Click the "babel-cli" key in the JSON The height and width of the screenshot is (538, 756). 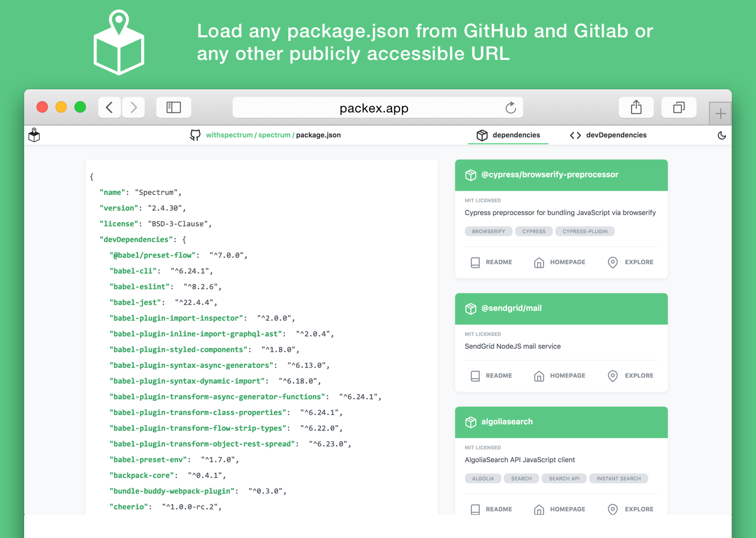133,271
